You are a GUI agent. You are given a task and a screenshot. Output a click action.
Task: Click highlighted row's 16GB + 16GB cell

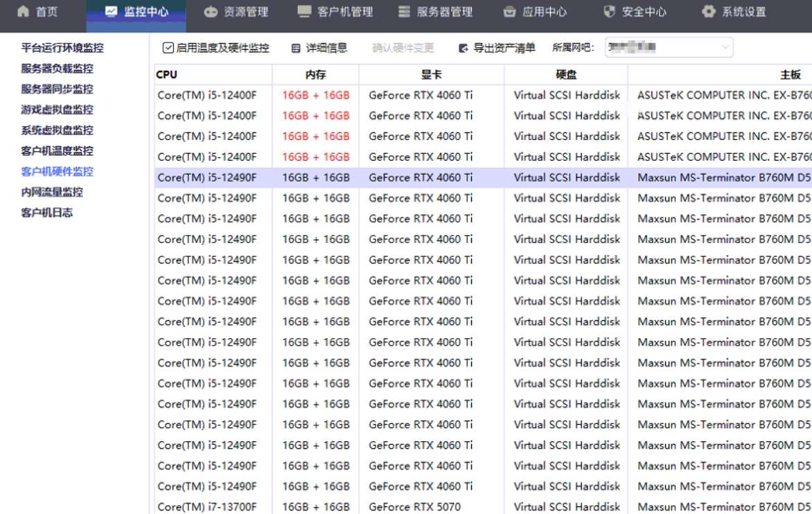coord(316,177)
